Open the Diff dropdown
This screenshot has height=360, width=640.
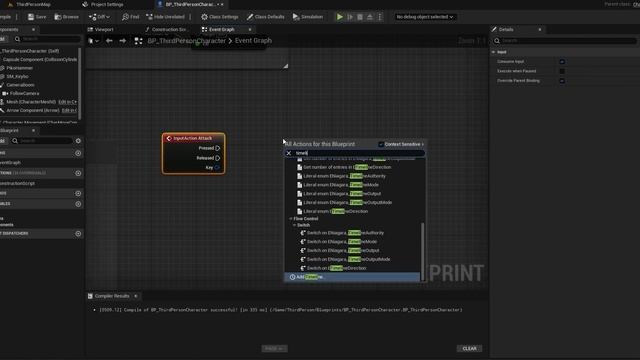point(99,17)
